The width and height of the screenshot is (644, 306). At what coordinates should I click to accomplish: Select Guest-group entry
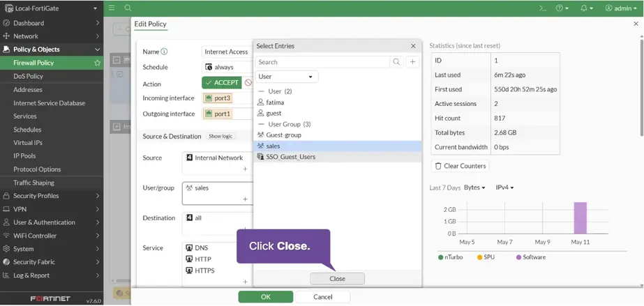click(x=337, y=135)
